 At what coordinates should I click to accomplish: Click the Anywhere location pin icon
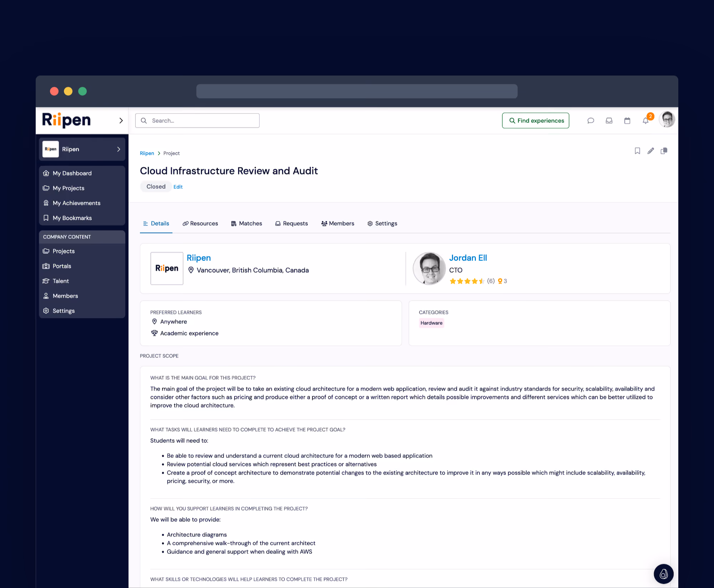(x=154, y=321)
